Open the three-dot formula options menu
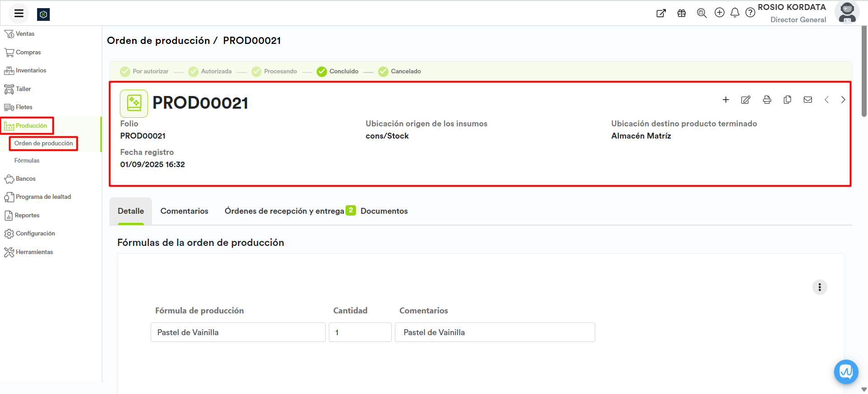This screenshot has height=394, width=868. click(819, 287)
